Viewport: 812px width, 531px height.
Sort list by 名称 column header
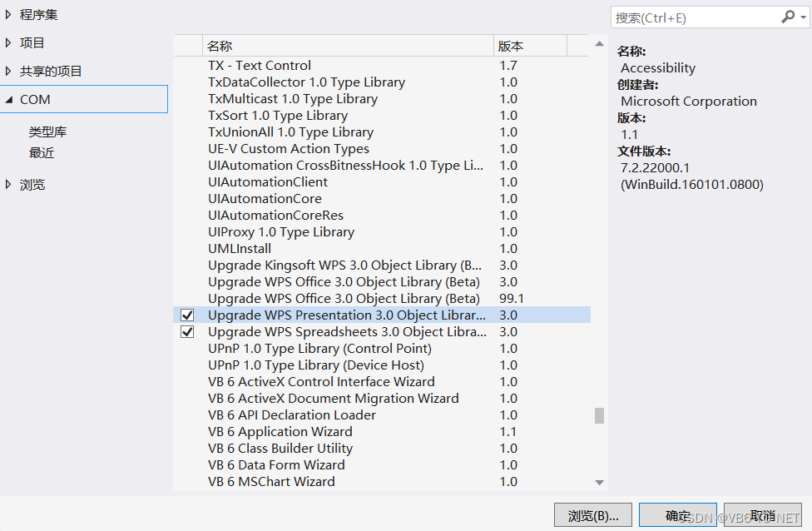pyautogui.click(x=348, y=46)
